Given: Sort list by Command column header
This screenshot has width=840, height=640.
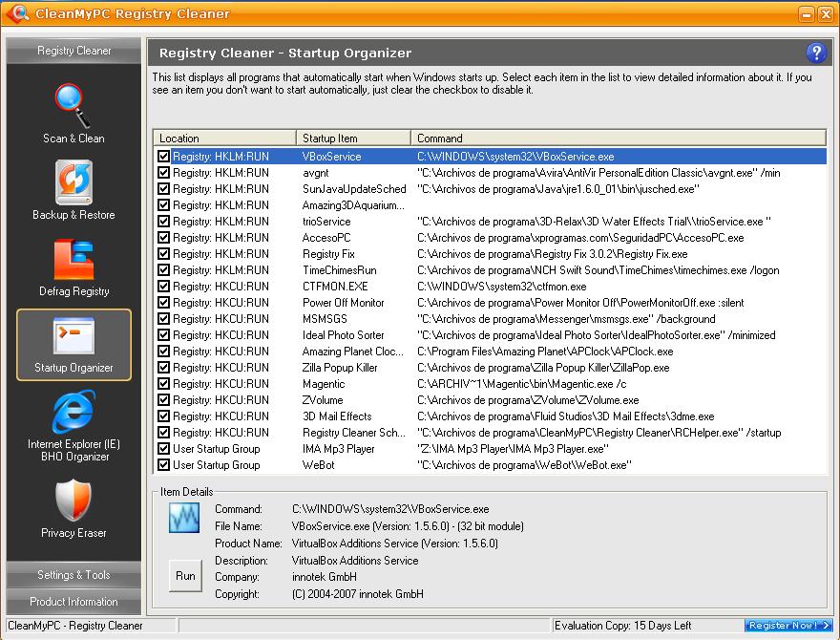Looking at the screenshot, I should (x=619, y=138).
